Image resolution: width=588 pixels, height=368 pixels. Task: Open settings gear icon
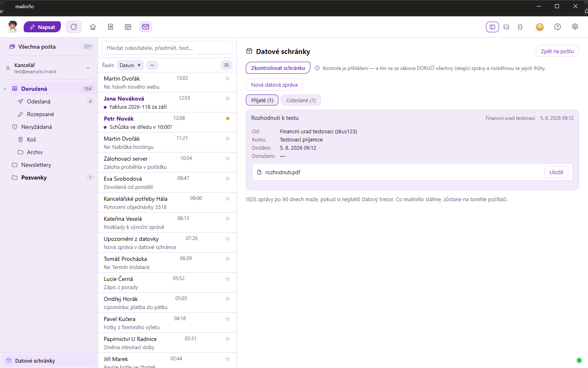(575, 27)
